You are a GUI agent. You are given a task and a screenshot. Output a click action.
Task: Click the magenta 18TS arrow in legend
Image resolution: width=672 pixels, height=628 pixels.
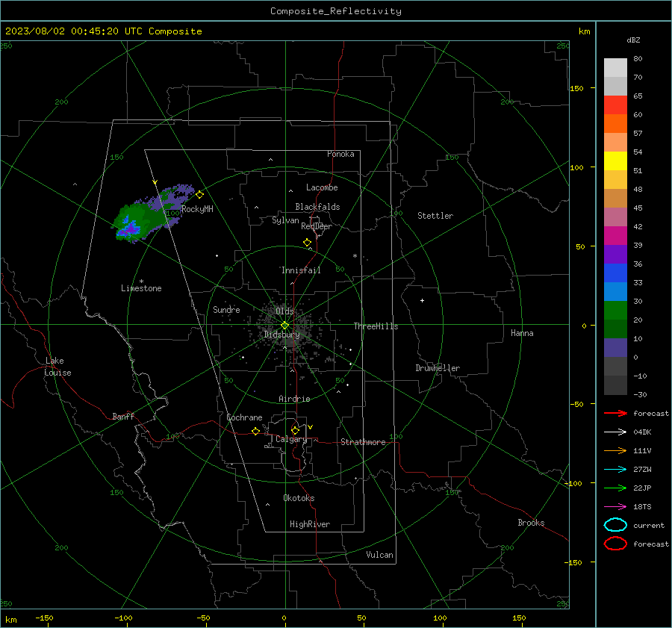tap(615, 507)
